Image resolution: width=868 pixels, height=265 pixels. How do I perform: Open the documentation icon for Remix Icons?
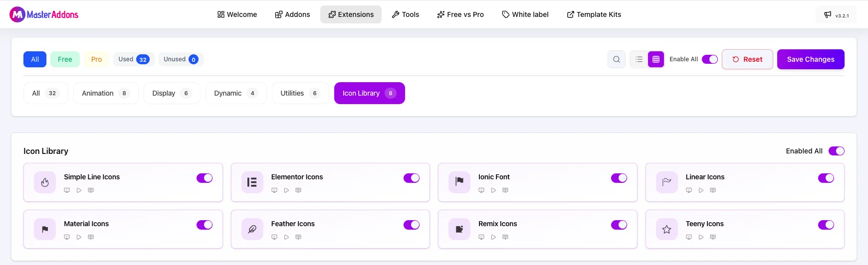point(505,237)
